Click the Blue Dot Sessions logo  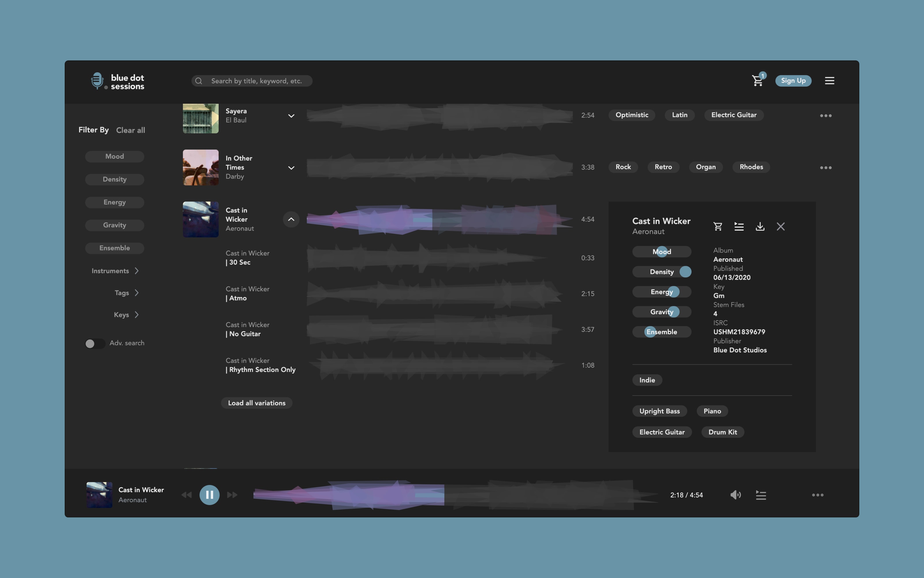click(x=118, y=81)
